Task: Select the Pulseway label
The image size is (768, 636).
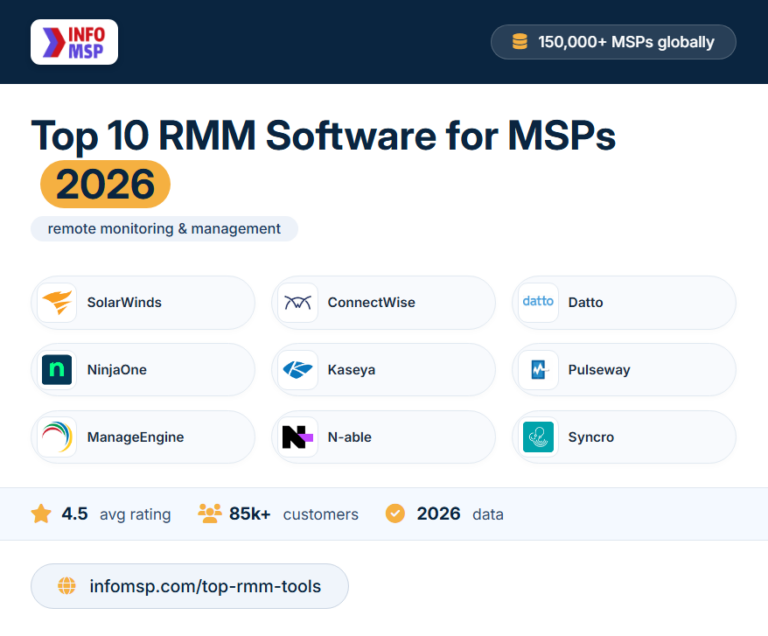Action: point(599,369)
